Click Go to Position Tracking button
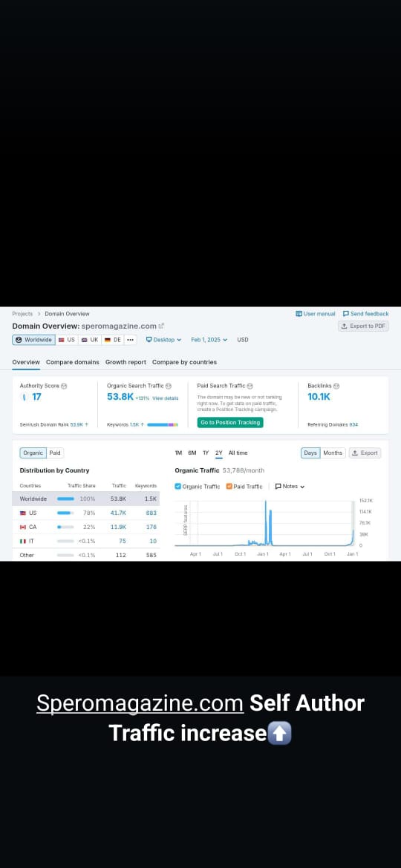This screenshot has width=401, height=868. [x=230, y=422]
